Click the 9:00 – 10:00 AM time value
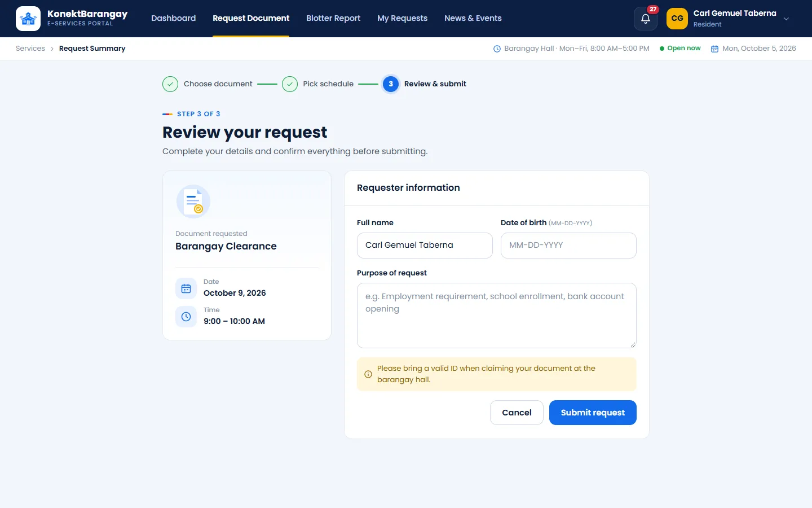The image size is (812, 508). pos(234,321)
